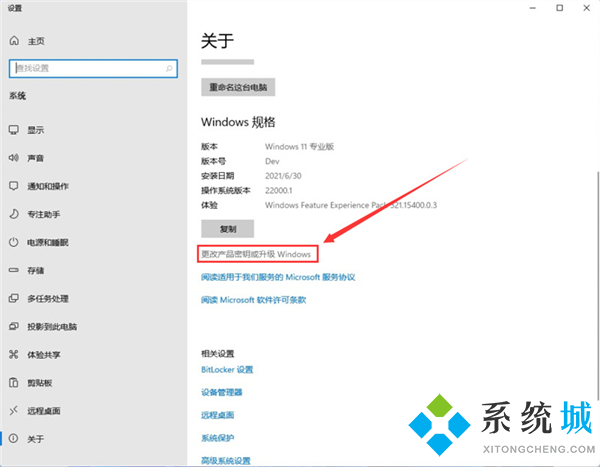Open Sound settings via the speaker icon
The height and width of the screenshot is (467, 600).
[14, 158]
